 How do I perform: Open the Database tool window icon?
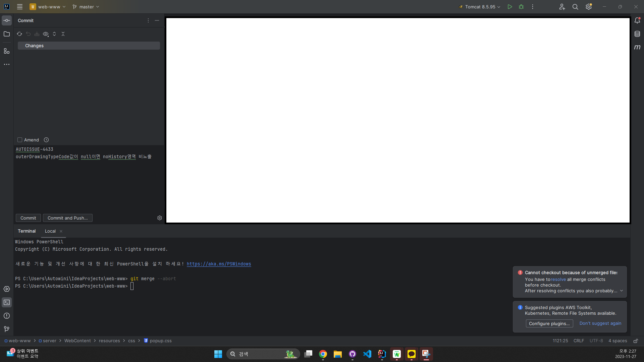coord(637,34)
